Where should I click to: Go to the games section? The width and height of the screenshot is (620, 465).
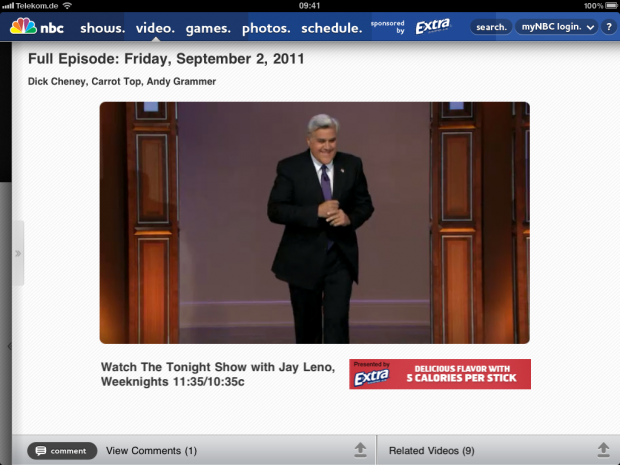208,28
